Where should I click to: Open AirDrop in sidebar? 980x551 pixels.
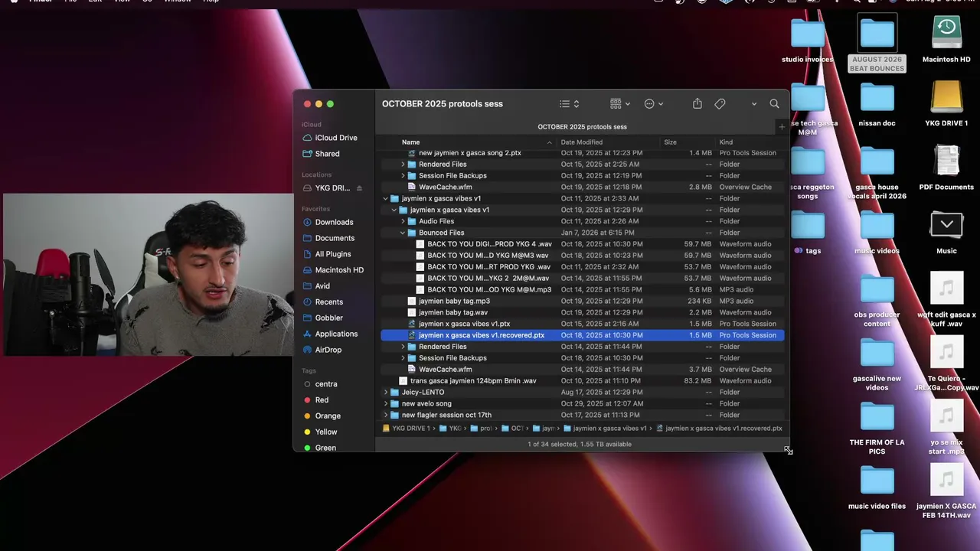click(328, 350)
